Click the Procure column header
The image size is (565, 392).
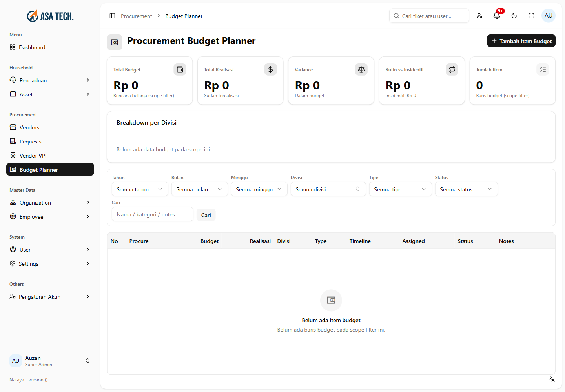pyautogui.click(x=139, y=241)
